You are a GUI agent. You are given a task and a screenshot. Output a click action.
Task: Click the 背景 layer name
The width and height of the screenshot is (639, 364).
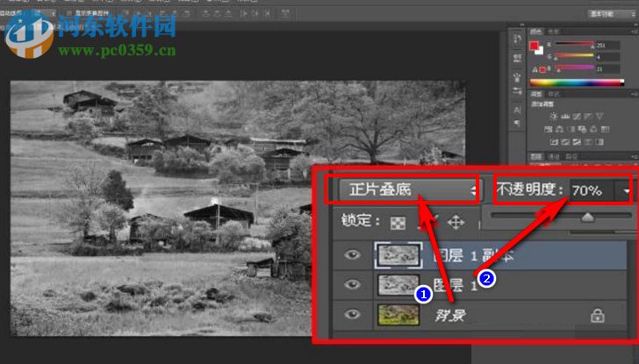450,315
